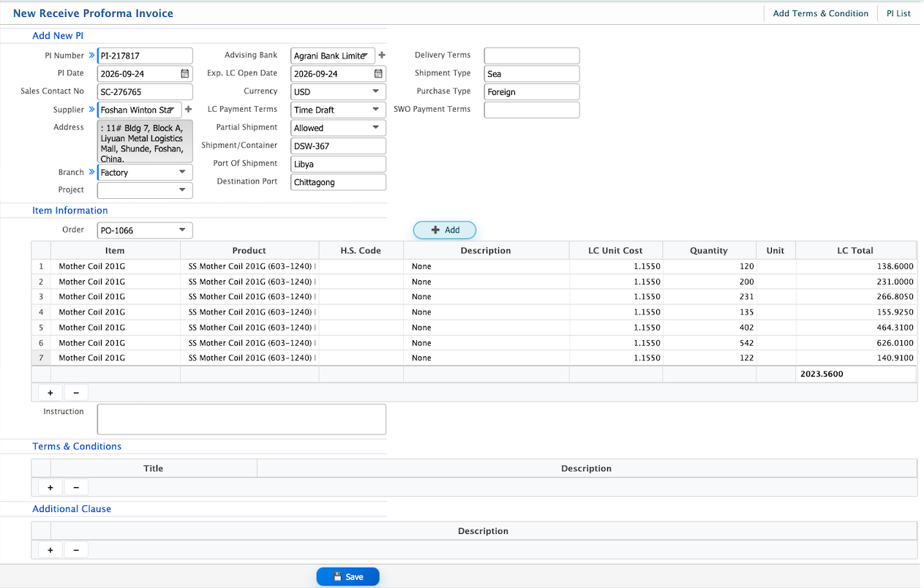Open the PI Date calendar picker icon
This screenshot has height=588, width=924.
[185, 74]
